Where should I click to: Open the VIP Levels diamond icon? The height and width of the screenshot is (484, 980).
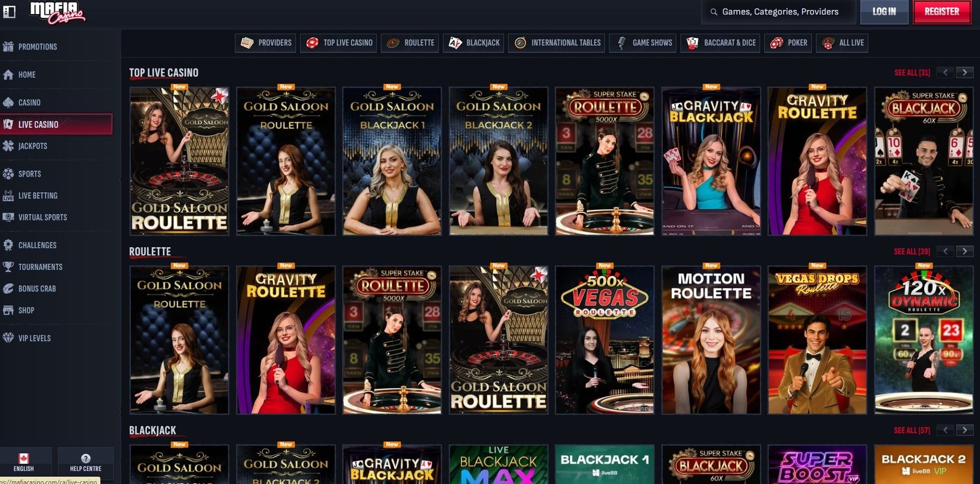click(x=8, y=338)
